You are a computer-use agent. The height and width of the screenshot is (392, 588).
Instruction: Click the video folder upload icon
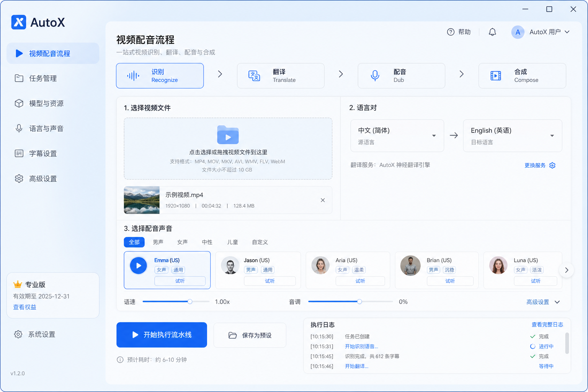tap(228, 135)
